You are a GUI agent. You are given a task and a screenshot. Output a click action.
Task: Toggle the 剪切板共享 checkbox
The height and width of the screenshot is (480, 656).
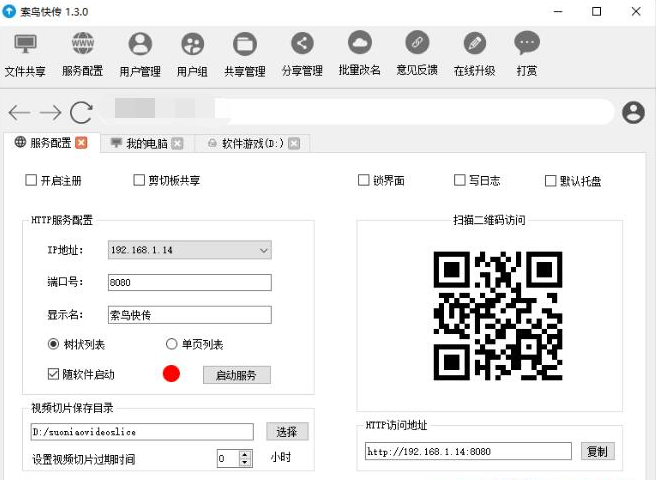pyautogui.click(x=140, y=181)
